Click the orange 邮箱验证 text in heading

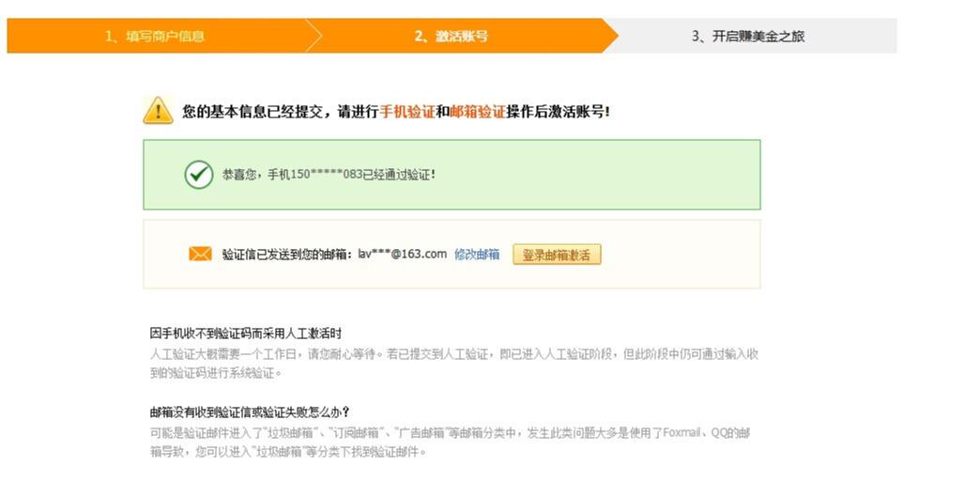coord(477,112)
